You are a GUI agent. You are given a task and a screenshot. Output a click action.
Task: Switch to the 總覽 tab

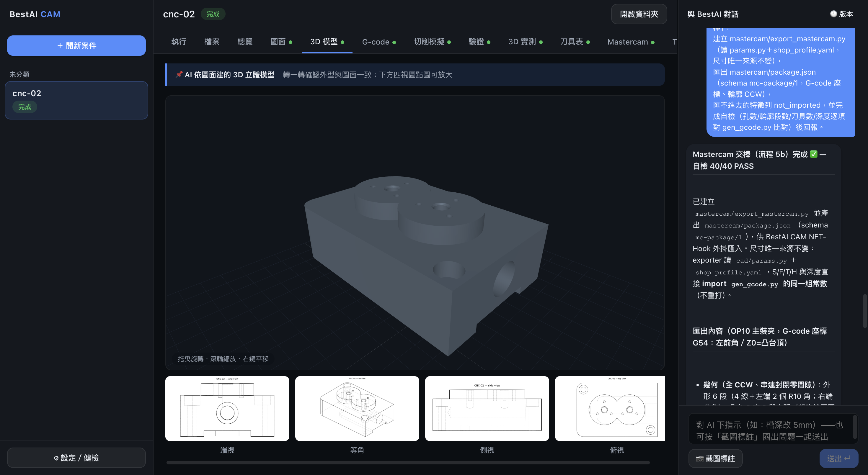point(245,42)
